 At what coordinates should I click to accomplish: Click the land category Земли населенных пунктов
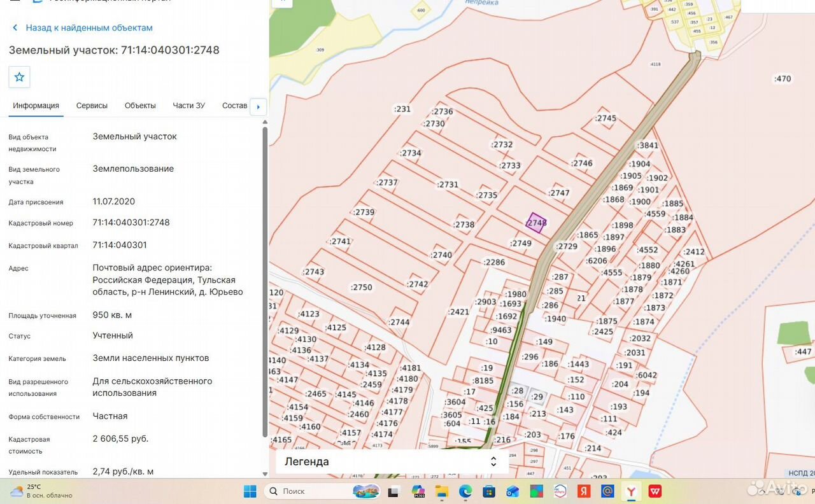pos(151,358)
